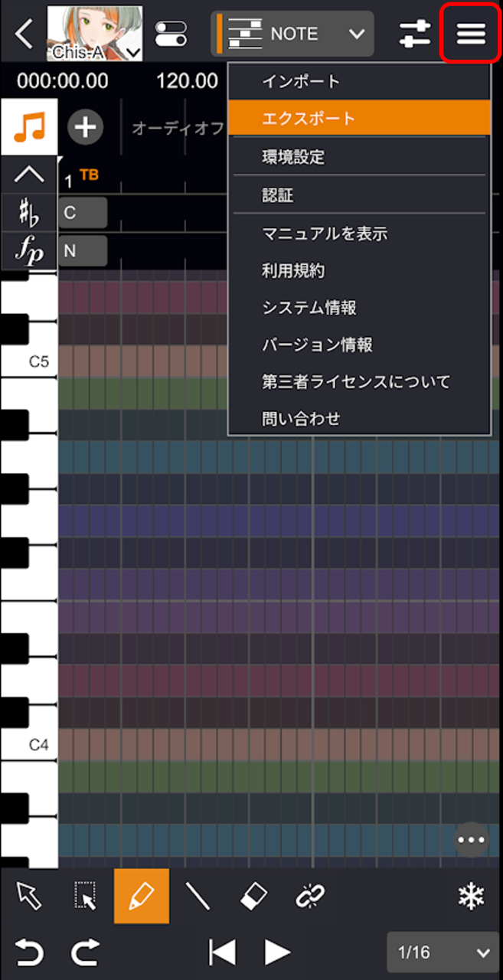Screen dimensions: 503x980
Task: Open the Chis-A voice selector
Action: (x=95, y=34)
